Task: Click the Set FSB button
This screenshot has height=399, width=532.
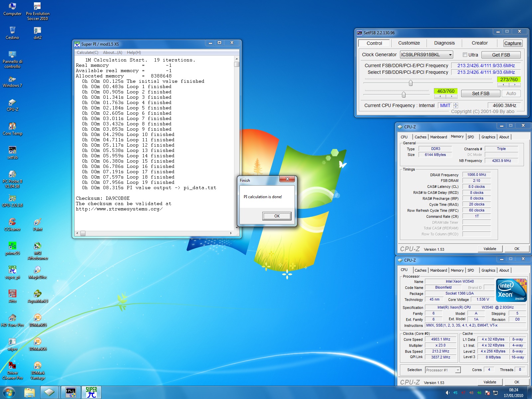Action: pos(480,93)
